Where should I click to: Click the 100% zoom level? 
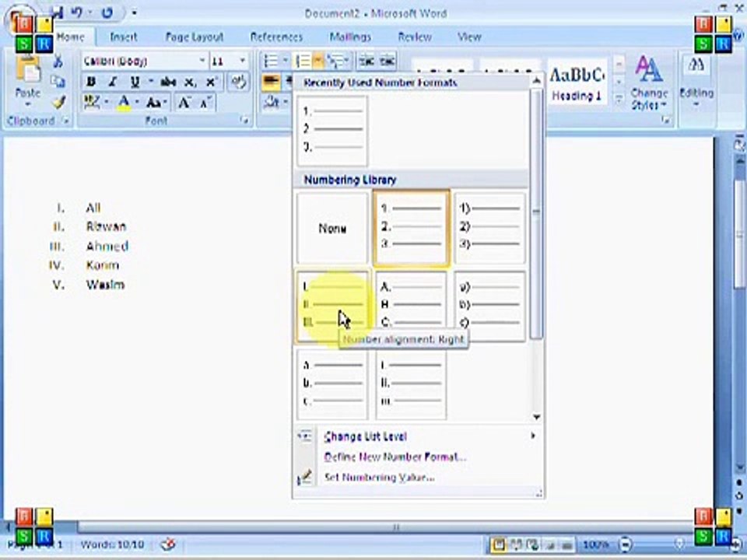click(x=595, y=544)
